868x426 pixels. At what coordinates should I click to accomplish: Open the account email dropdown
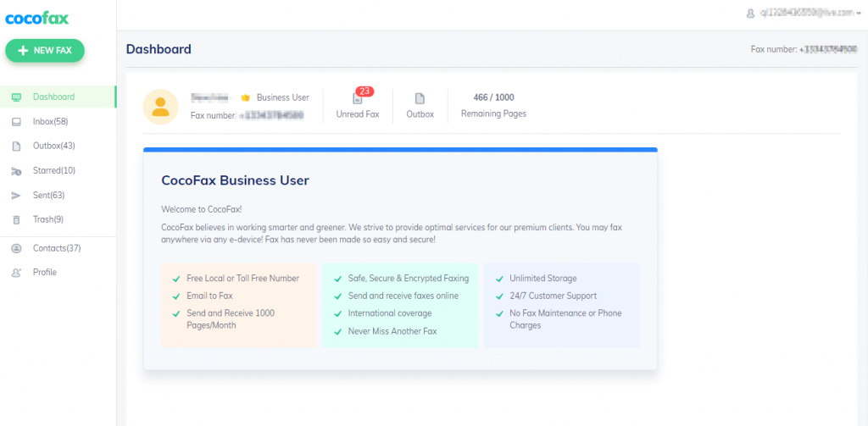coord(810,13)
